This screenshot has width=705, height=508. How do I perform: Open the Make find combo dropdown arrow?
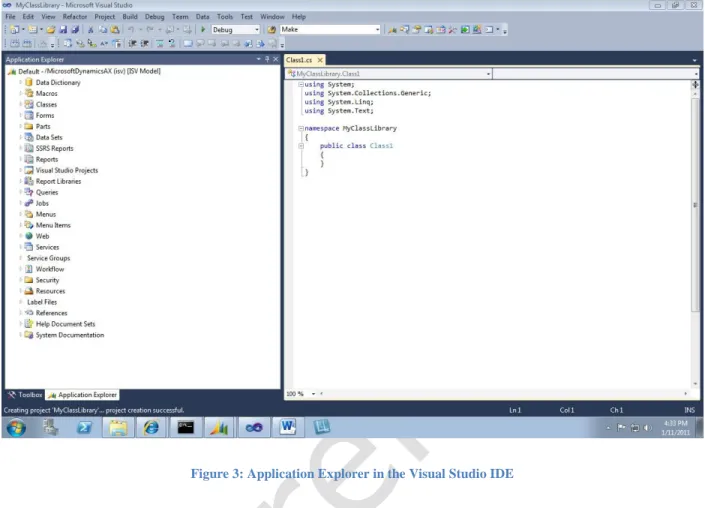pos(377,30)
